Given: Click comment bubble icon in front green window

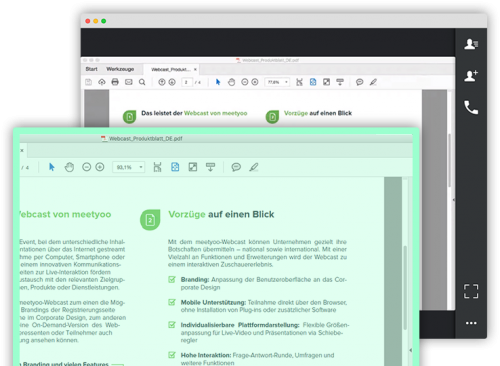Looking at the screenshot, I should (x=236, y=167).
